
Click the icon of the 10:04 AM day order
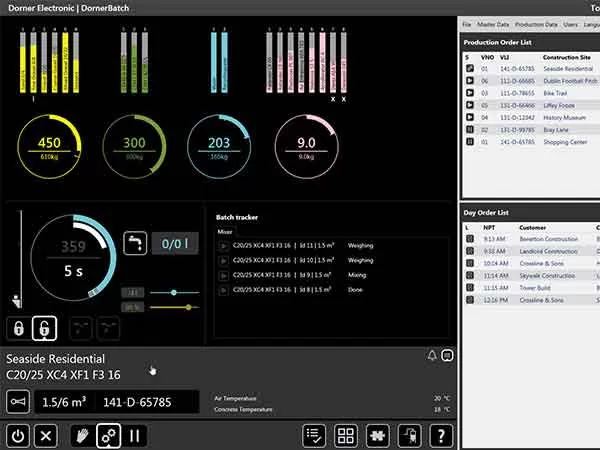470,263
